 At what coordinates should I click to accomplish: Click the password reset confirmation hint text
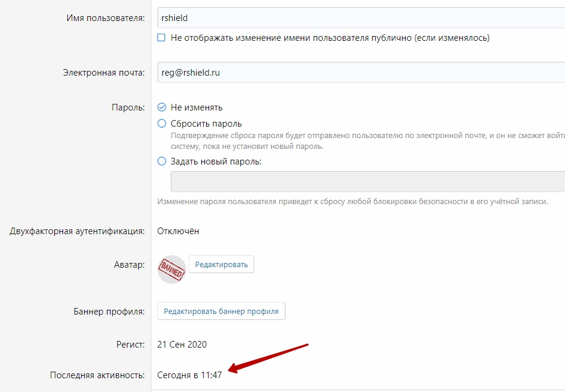pyautogui.click(x=367, y=141)
